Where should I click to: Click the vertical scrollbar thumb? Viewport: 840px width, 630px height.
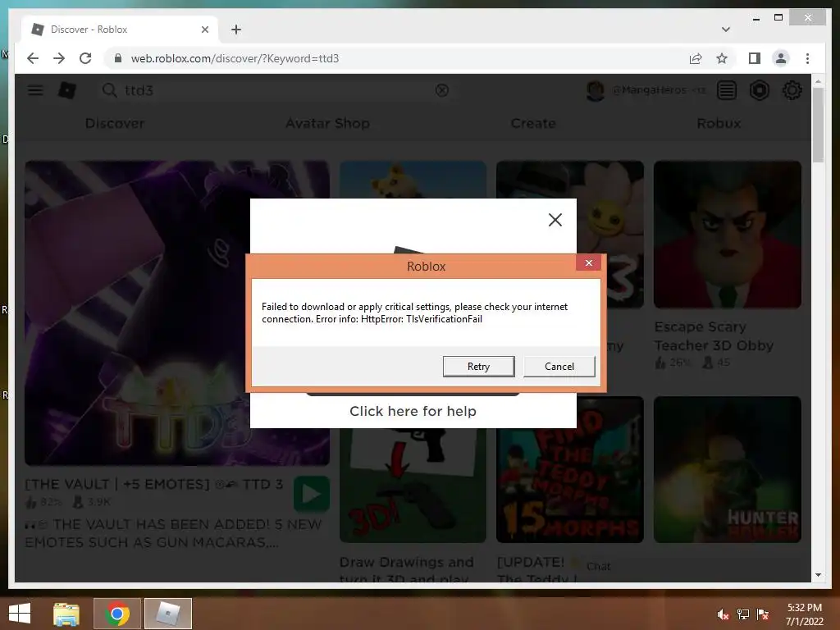click(x=818, y=125)
